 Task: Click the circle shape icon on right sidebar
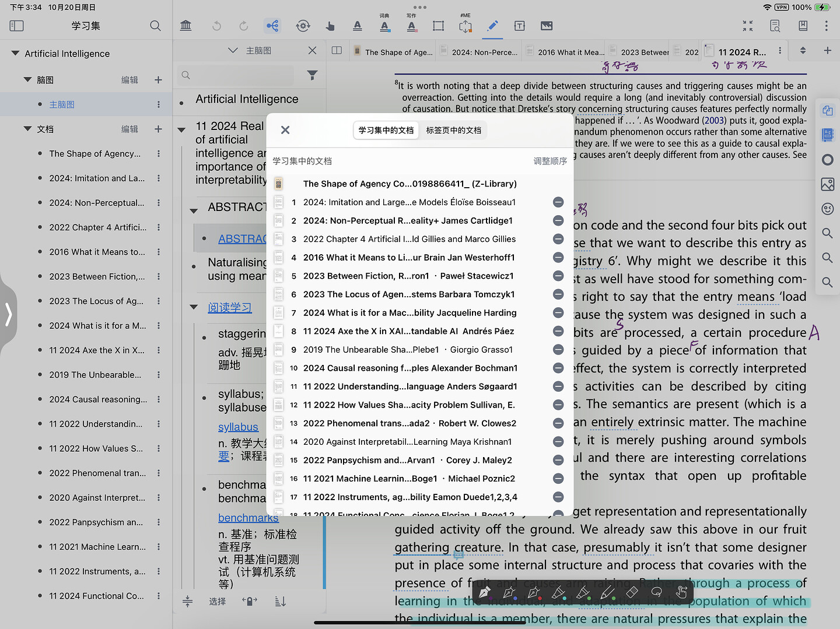pos(827,160)
